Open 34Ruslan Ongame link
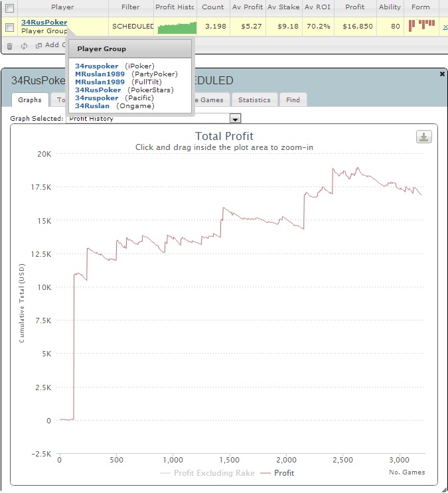Viewport: 448px width, 493px height. coord(92,106)
